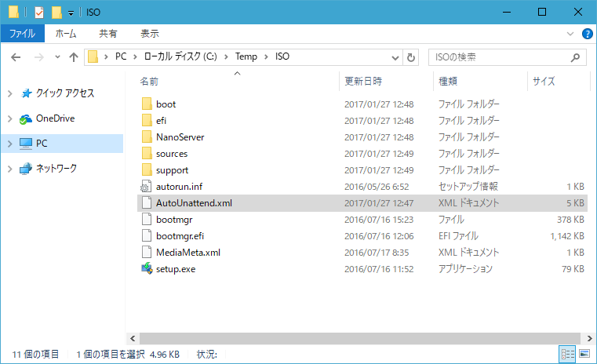Expand the PC tree node
This screenshot has width=597, height=364.
pyautogui.click(x=10, y=144)
